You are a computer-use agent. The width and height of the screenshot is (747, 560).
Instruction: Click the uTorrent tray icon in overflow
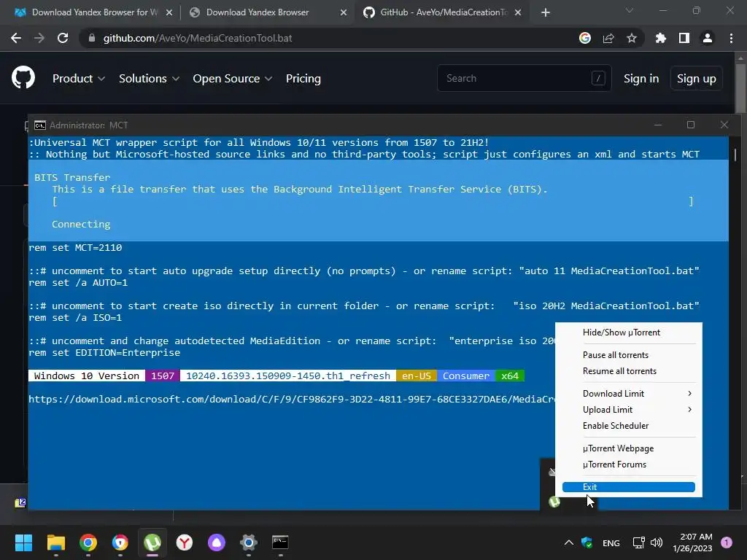point(554,502)
